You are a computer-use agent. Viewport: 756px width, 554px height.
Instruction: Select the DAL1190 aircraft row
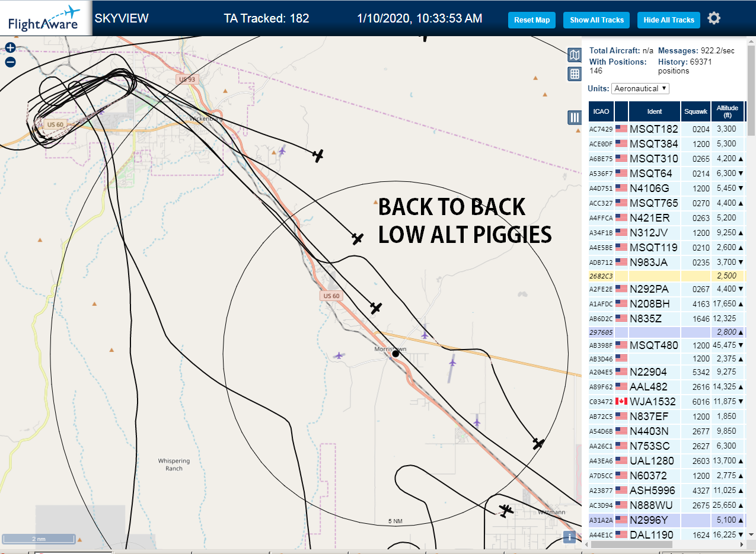click(667, 534)
